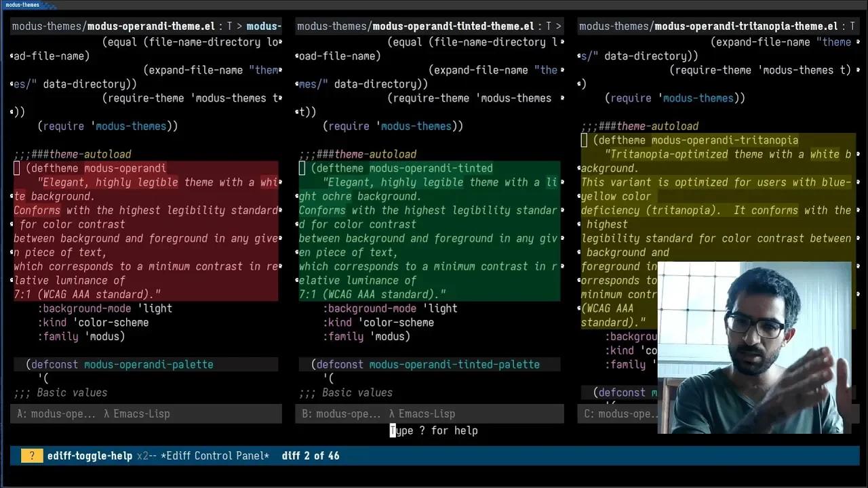
Task: Click the Type ? for help minibuffer prompt
Action: (434, 430)
